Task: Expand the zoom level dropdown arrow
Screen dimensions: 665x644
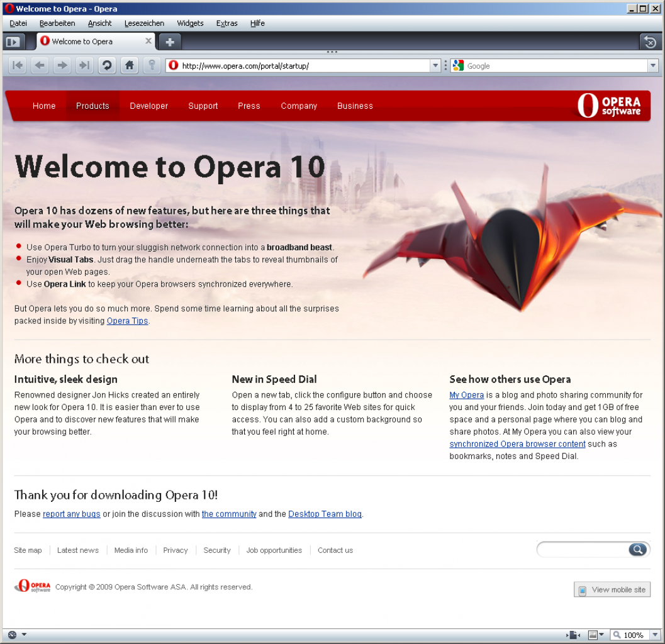Action: tap(655, 635)
